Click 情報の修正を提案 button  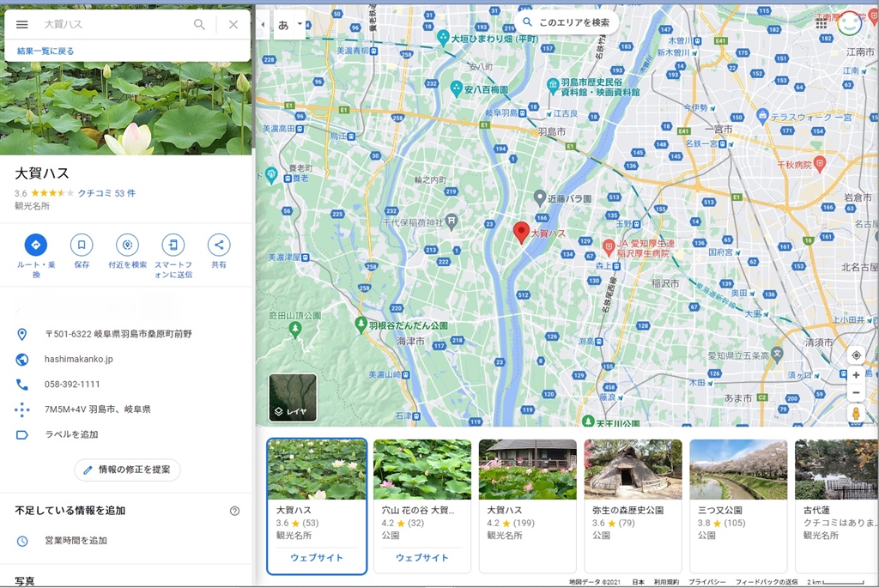pyautogui.click(x=127, y=470)
